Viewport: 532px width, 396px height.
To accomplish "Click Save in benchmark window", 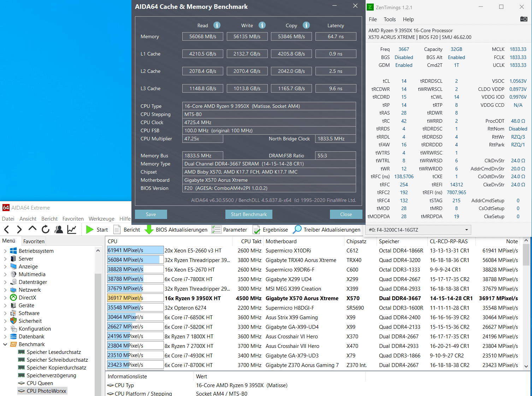I will pos(151,214).
